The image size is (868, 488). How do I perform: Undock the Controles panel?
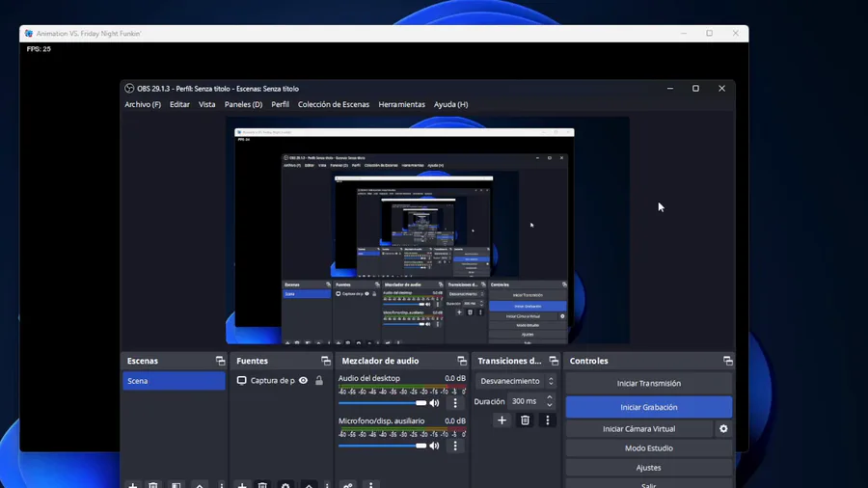tap(728, 361)
